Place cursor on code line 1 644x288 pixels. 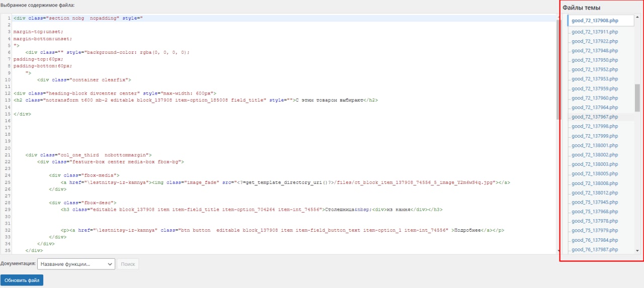pyautogui.click(x=284, y=18)
